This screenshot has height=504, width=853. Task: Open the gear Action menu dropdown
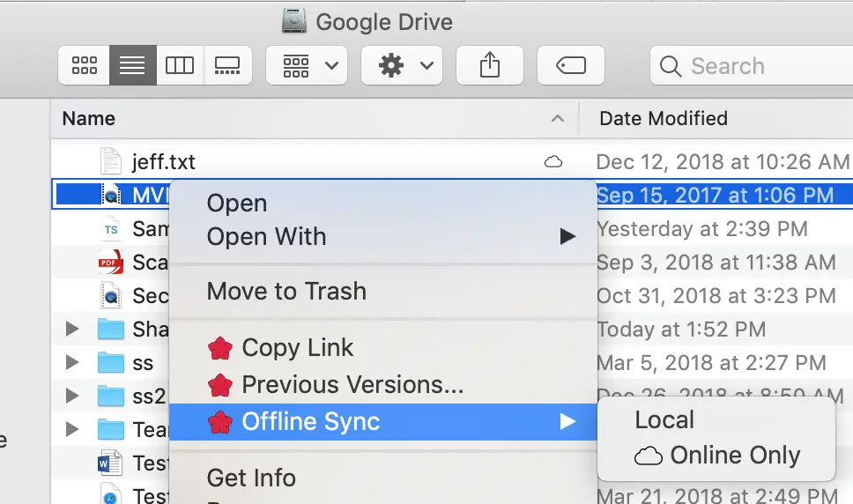point(402,65)
